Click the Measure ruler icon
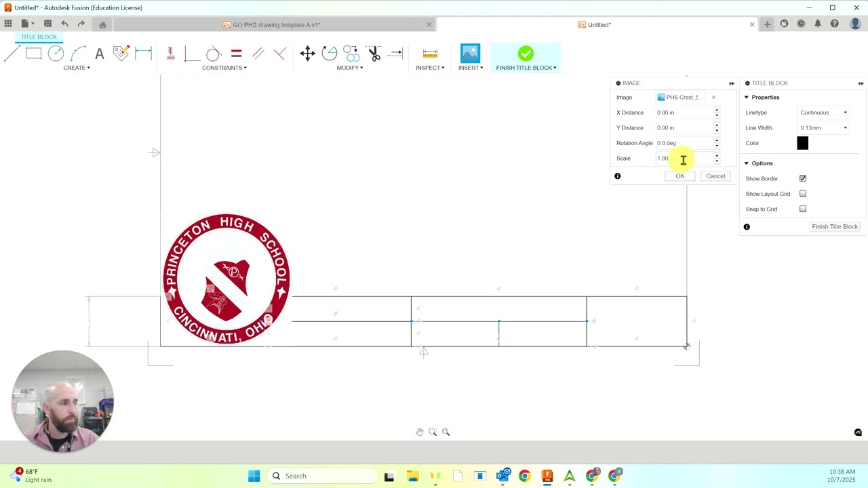 pos(430,54)
